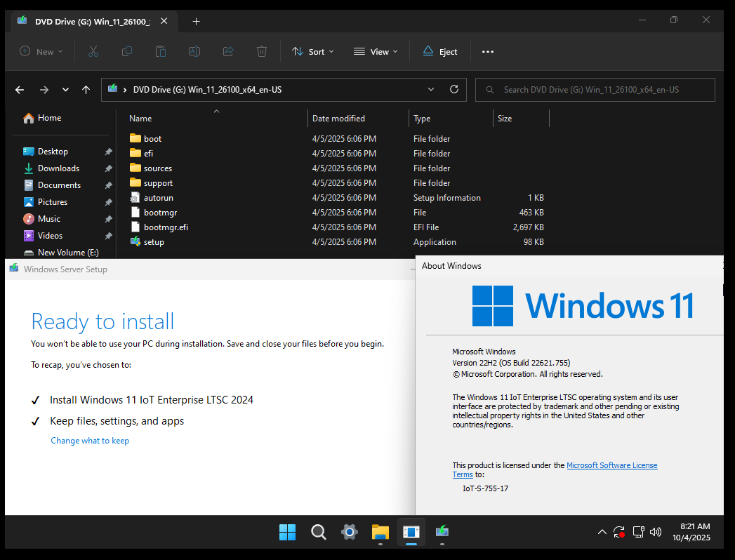Click the Delete trash icon

pos(262,51)
